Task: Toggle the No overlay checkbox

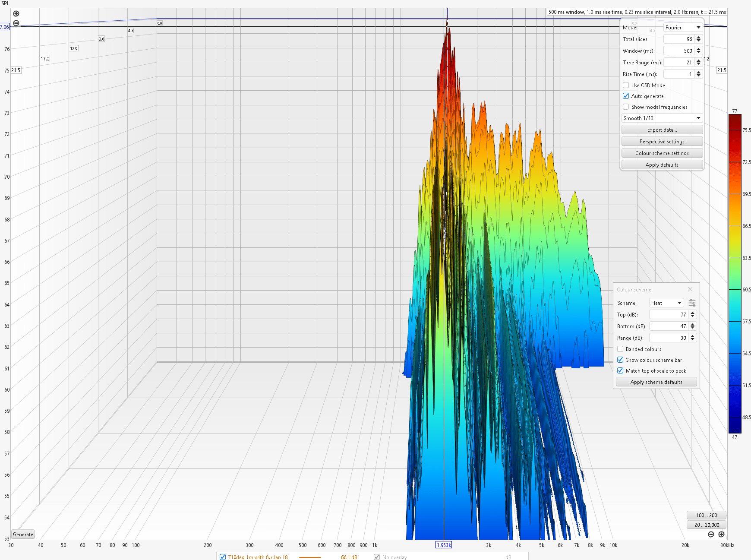Action: [377, 557]
